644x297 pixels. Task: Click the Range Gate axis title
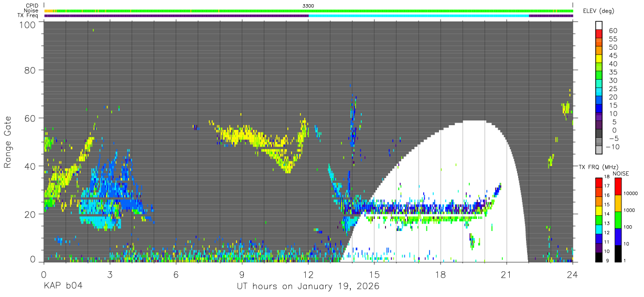pyautogui.click(x=8, y=141)
